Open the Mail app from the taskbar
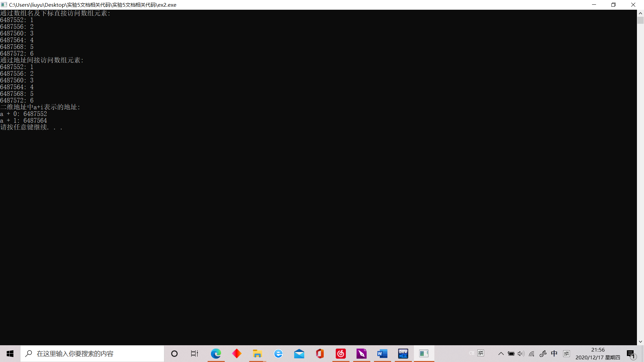The width and height of the screenshot is (644, 362). click(299, 354)
